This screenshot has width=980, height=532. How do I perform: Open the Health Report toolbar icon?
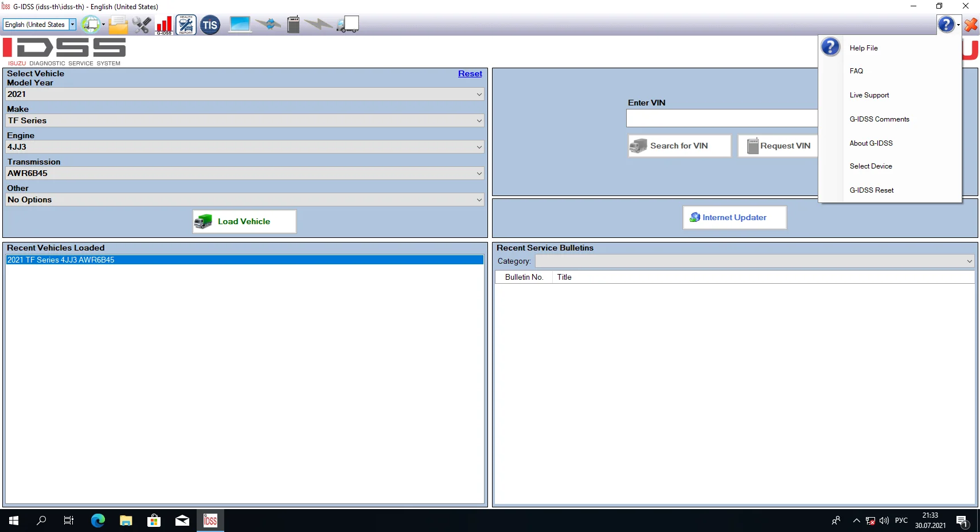click(x=186, y=25)
